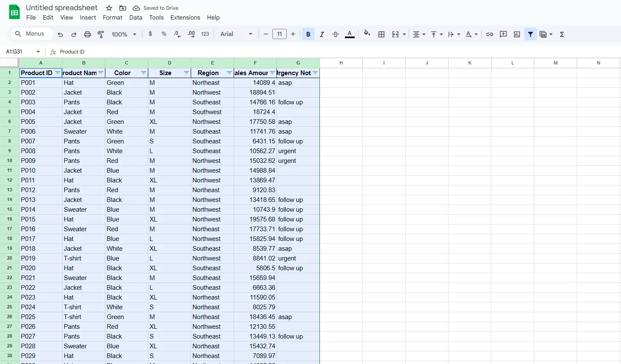
Task: Toggle the Create a filter button
Action: tap(531, 34)
